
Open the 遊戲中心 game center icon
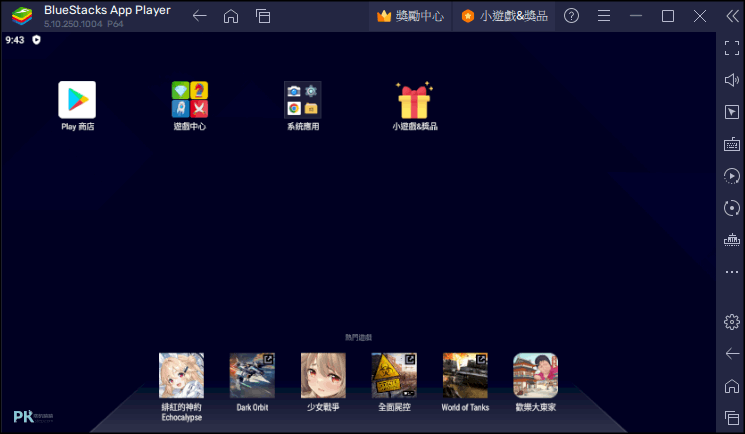point(190,99)
